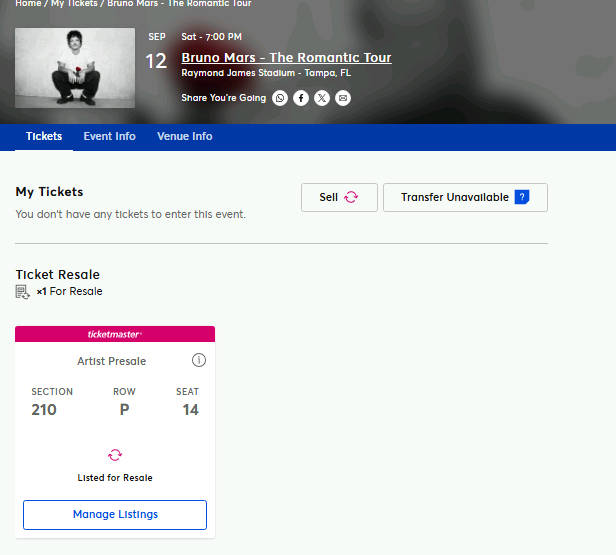Share event via email icon
Screen dimensions: 616x555
coord(343,98)
